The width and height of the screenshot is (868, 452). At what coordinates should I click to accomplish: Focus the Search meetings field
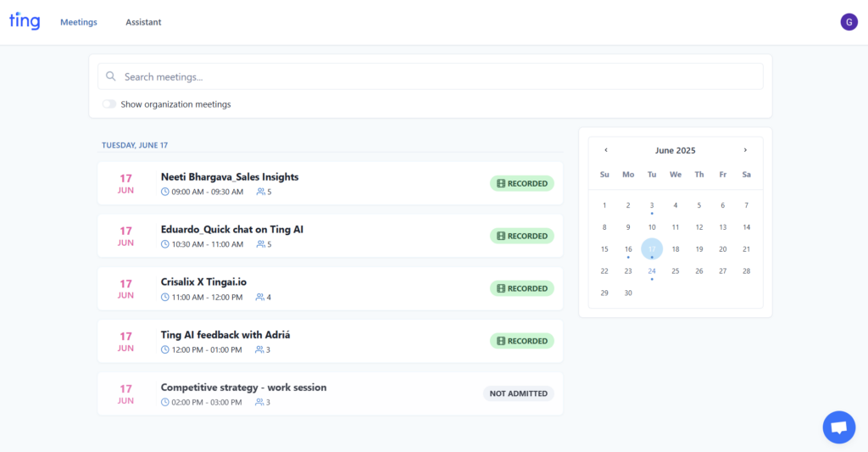click(430, 76)
